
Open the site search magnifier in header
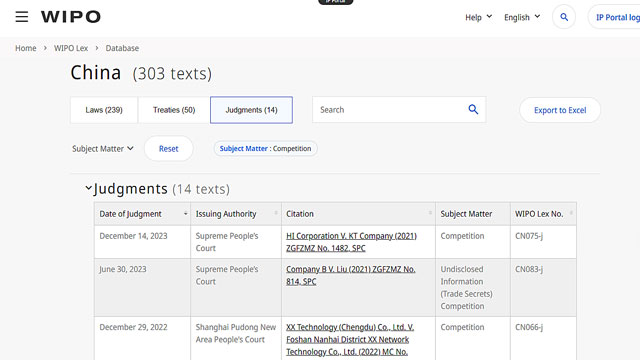[564, 17]
